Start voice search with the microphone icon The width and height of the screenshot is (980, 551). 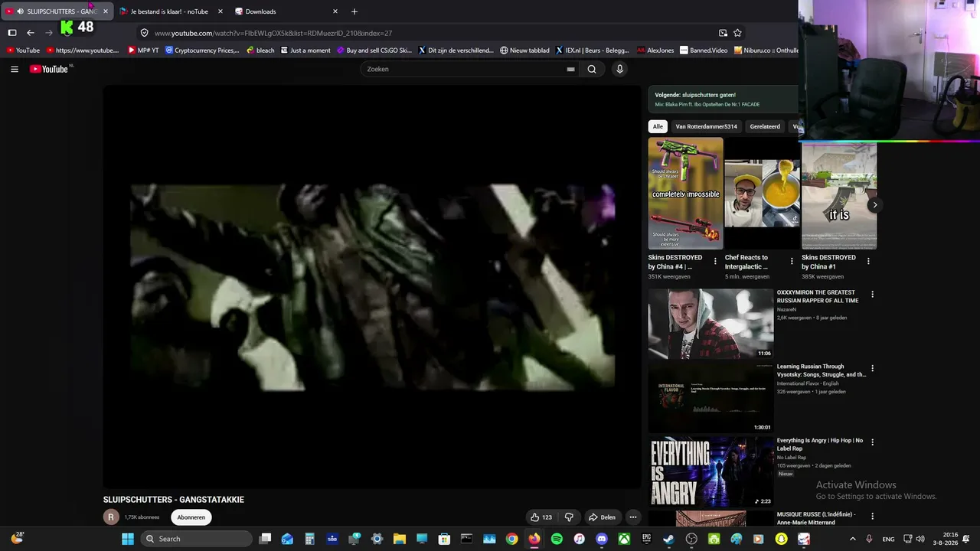pos(619,69)
